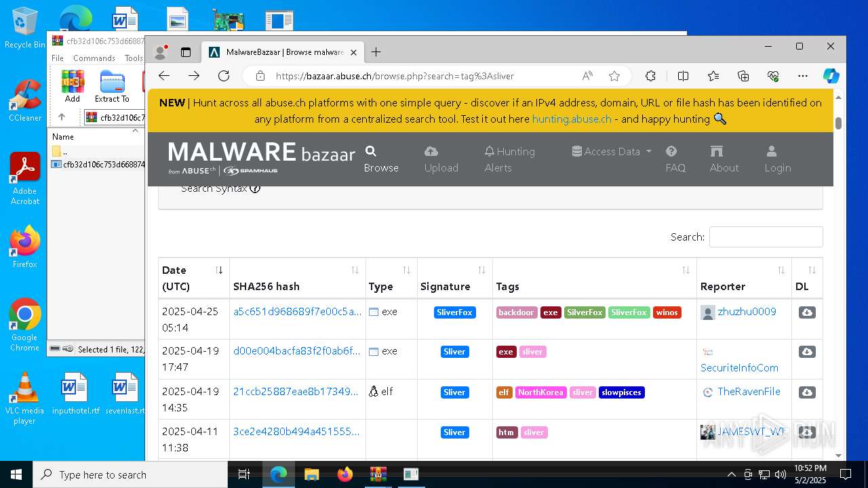View site information lock icon
868x488 pixels.
pos(260,76)
